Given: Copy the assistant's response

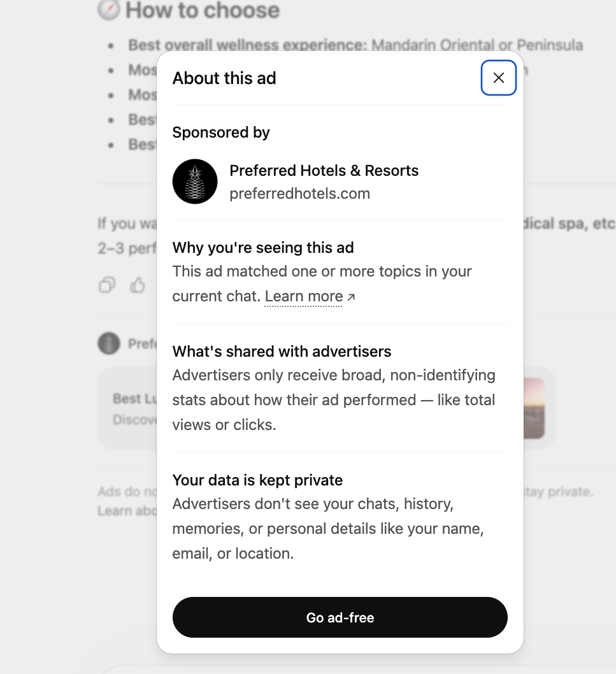Looking at the screenshot, I should (106, 285).
